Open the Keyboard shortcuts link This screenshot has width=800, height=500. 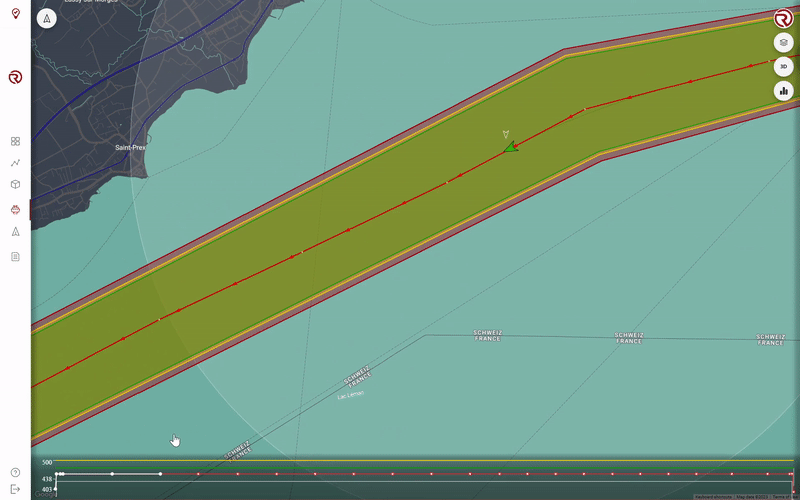[712, 497]
